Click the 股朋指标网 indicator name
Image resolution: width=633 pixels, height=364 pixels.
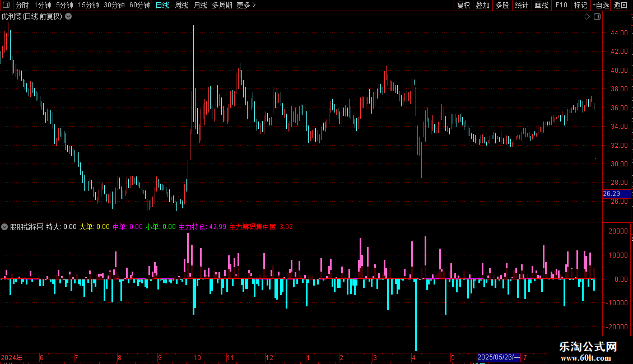(27, 227)
